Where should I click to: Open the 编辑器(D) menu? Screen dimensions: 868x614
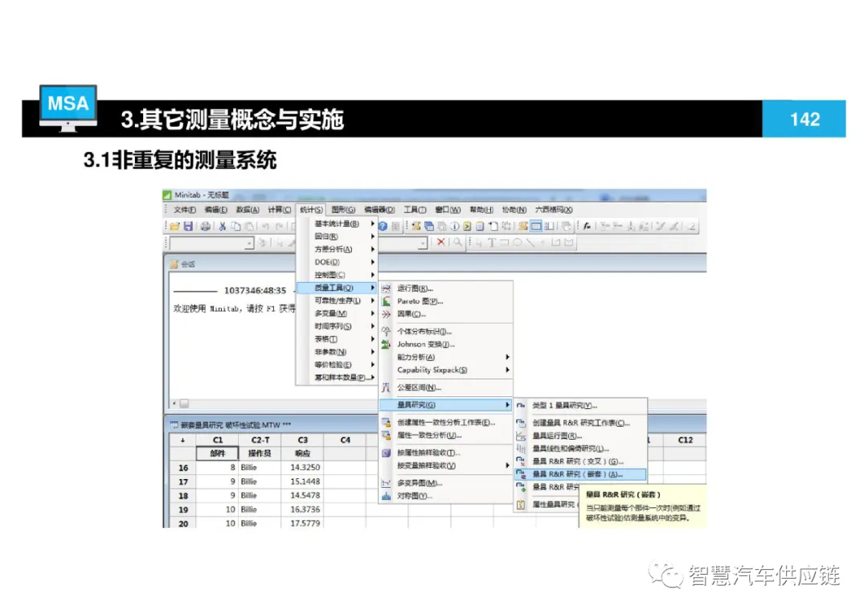[x=379, y=210]
